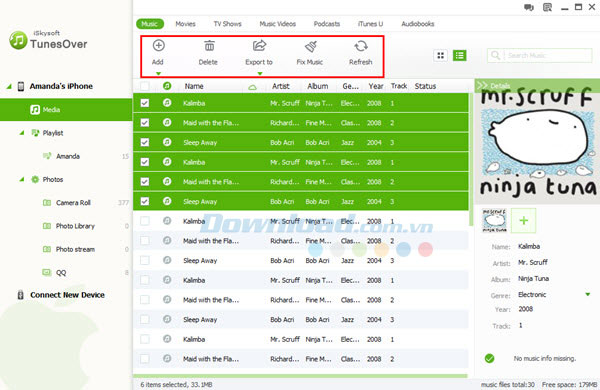The image size is (600, 390).
Task: Collapse the Photos tree node
Action: 22,179
